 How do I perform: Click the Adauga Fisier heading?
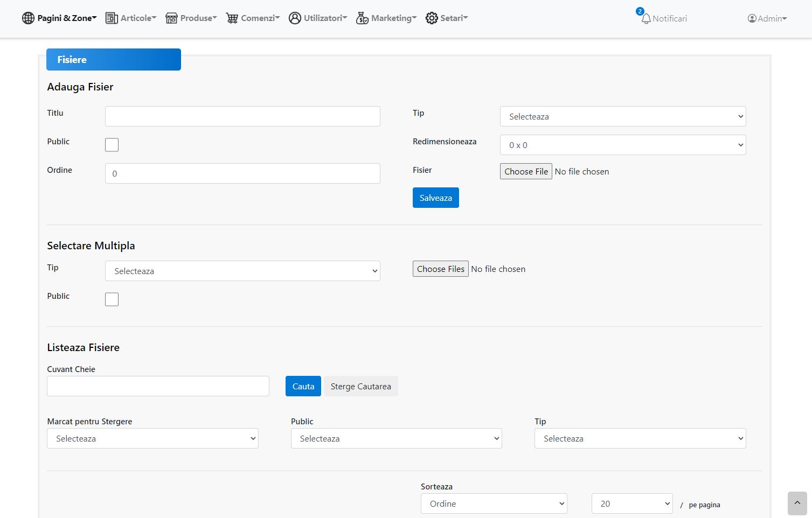tap(80, 87)
